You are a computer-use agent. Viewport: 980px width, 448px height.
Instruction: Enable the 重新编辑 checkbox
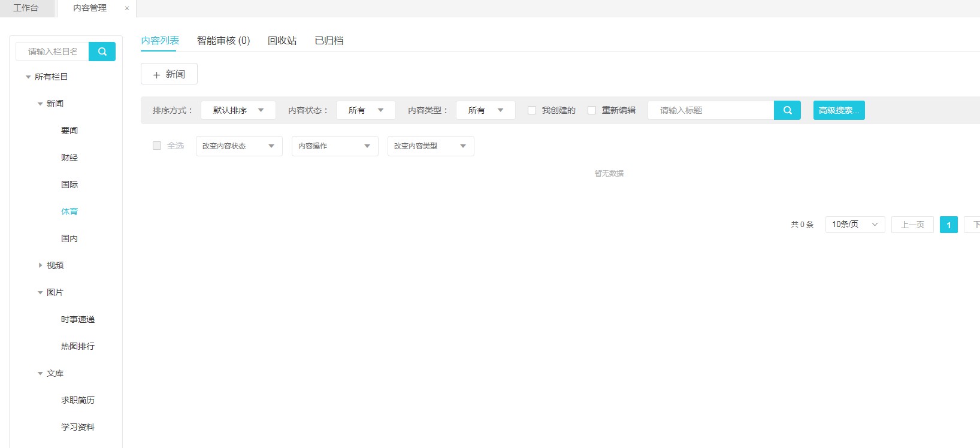coord(592,110)
